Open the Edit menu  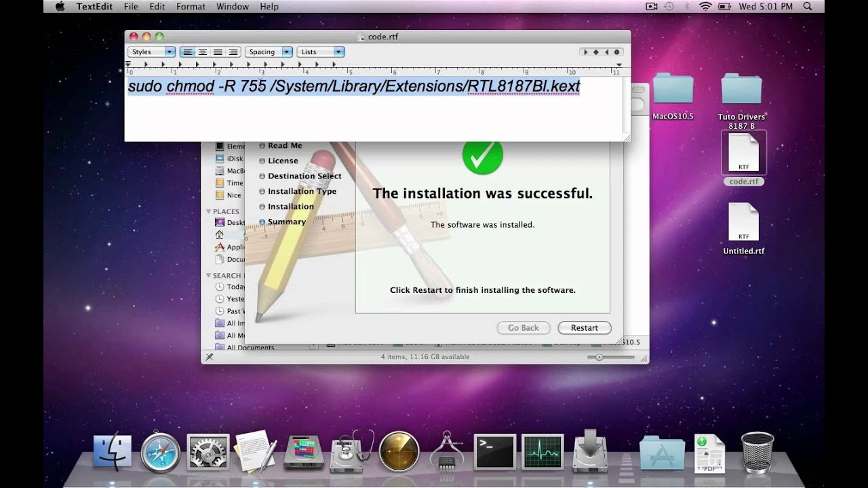[x=157, y=6]
